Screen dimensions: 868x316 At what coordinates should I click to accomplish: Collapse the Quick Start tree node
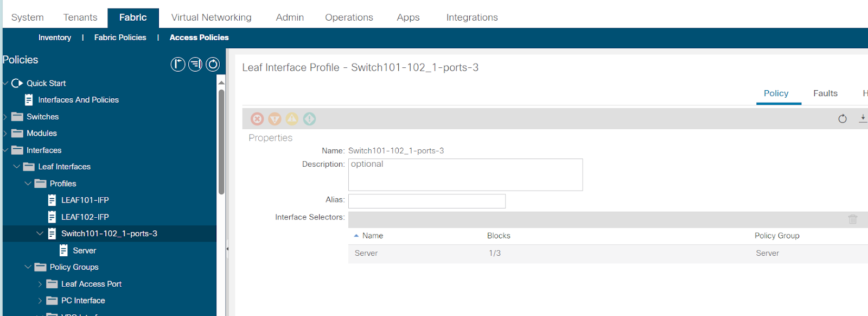click(x=5, y=83)
